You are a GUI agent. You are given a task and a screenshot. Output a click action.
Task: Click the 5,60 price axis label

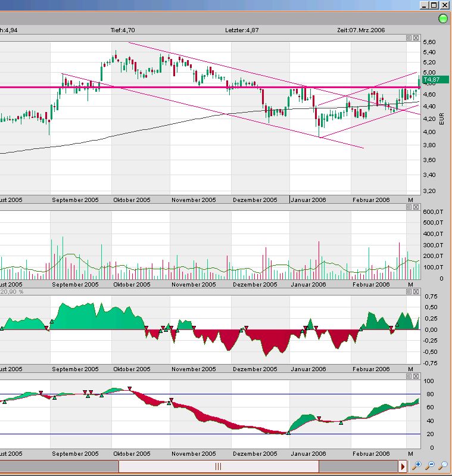point(429,42)
